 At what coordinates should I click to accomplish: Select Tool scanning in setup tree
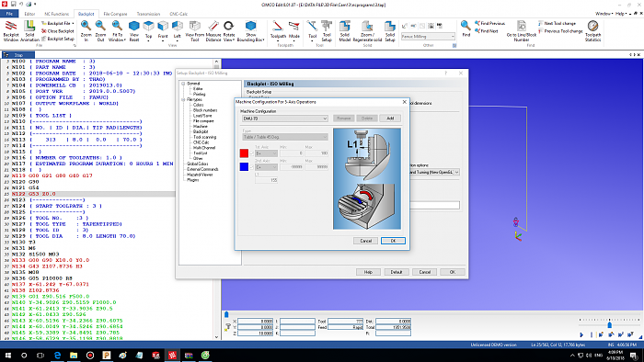coord(204,137)
